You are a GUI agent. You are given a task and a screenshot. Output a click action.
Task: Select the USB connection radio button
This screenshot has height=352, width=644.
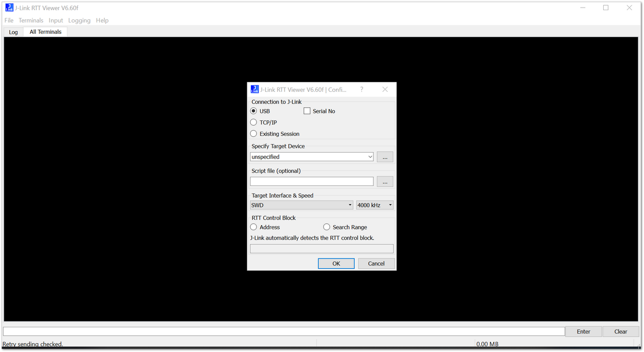[x=254, y=111]
